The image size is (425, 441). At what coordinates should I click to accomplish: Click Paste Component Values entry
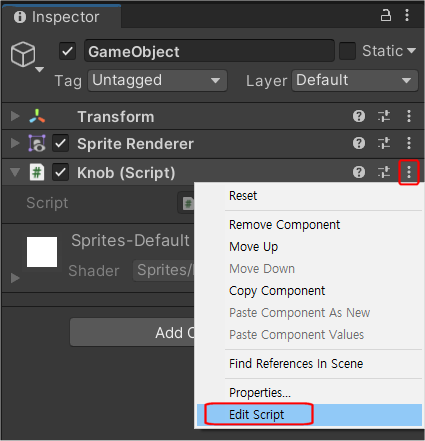coord(296,335)
